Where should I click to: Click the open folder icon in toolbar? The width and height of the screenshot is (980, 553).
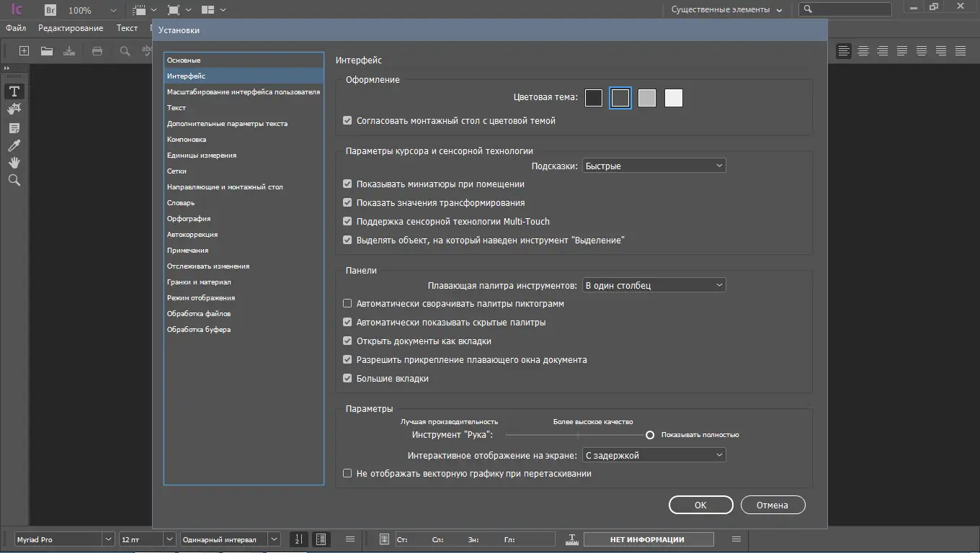47,51
